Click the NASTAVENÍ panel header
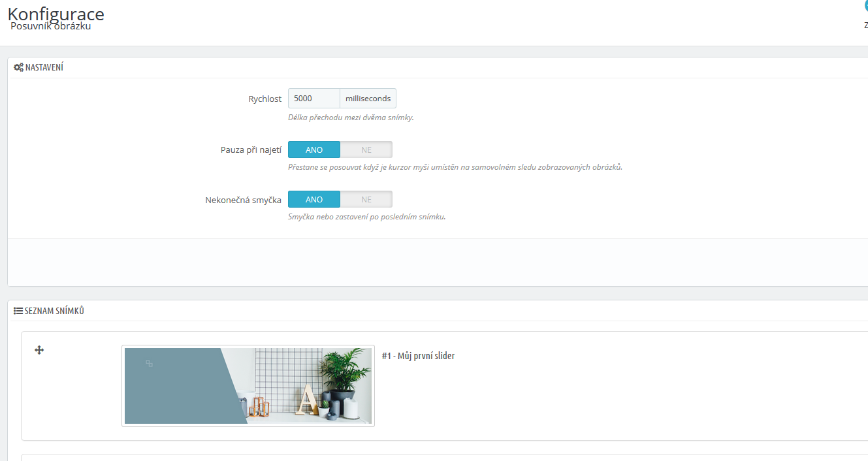868x461 pixels. 44,67
